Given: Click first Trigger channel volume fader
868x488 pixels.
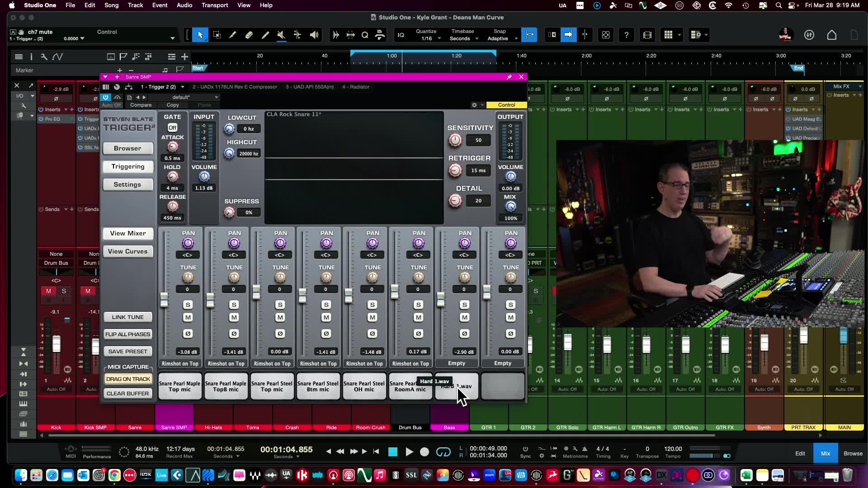Looking at the screenshot, I should point(164,300).
